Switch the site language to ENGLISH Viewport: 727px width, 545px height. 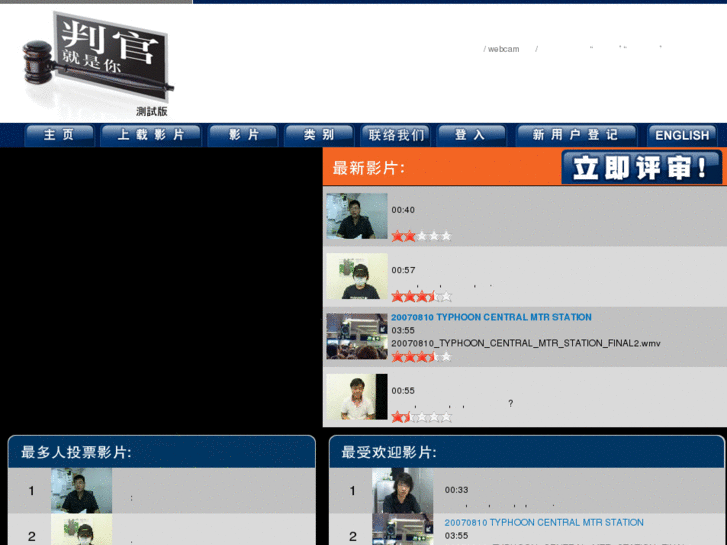682,135
